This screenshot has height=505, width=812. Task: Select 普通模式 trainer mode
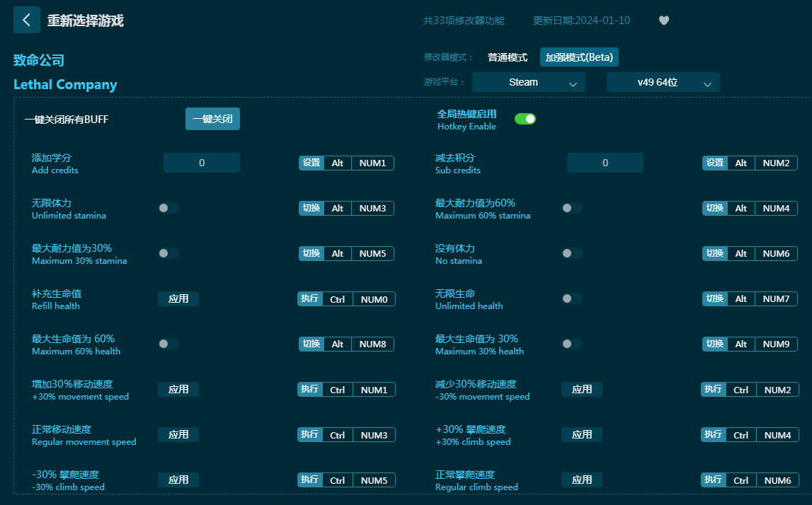[508, 57]
